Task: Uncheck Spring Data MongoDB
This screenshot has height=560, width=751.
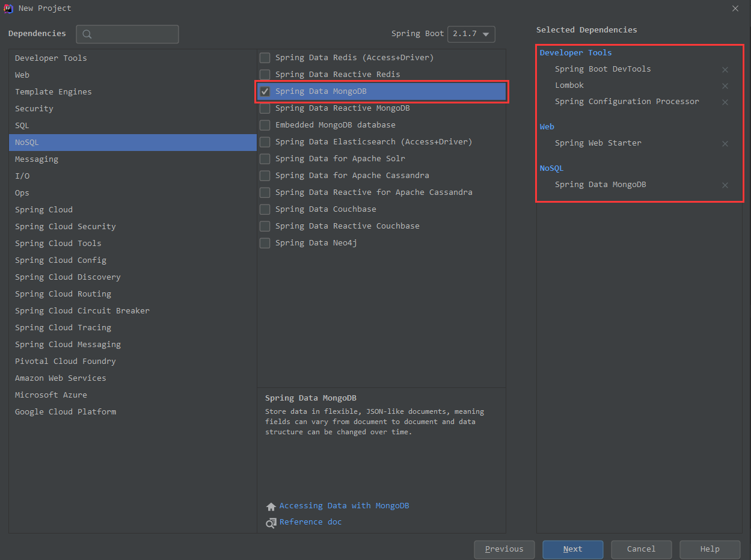Action: (265, 91)
